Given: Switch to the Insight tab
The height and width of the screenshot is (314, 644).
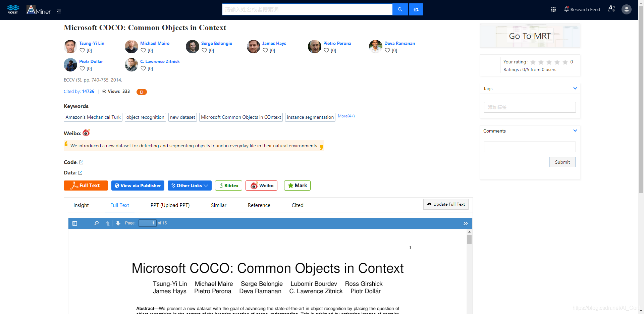Looking at the screenshot, I should (81, 205).
